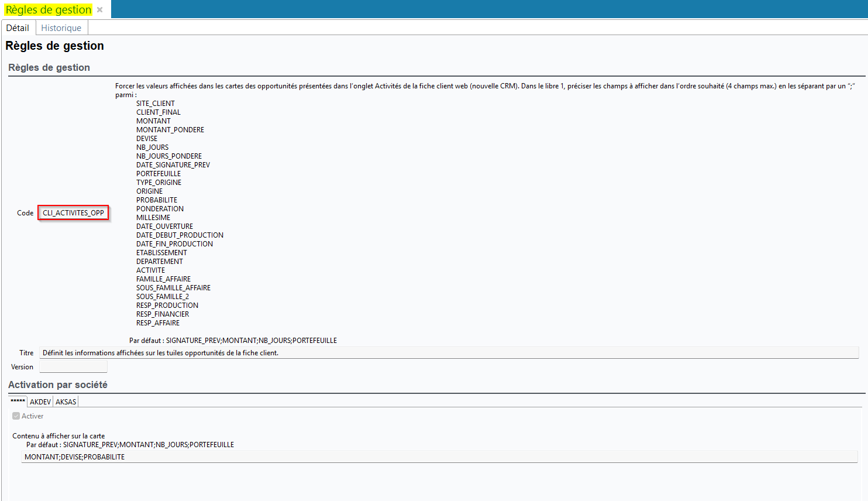Image resolution: width=868 pixels, height=501 pixels.
Task: Click the Code label beside the code field
Action: tap(25, 213)
